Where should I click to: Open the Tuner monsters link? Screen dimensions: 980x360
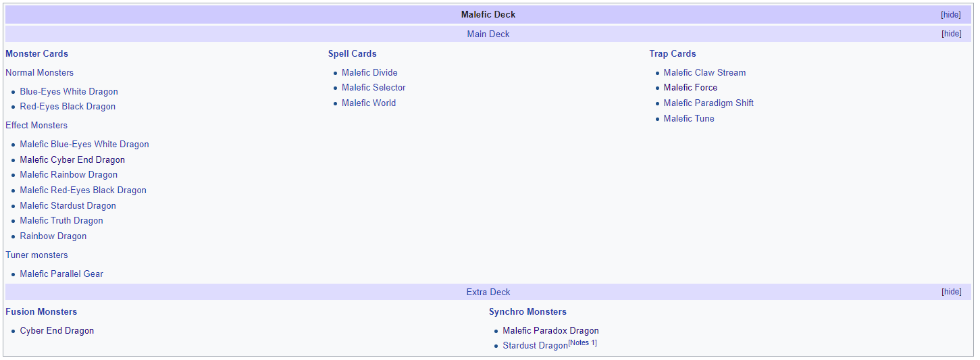coord(36,255)
